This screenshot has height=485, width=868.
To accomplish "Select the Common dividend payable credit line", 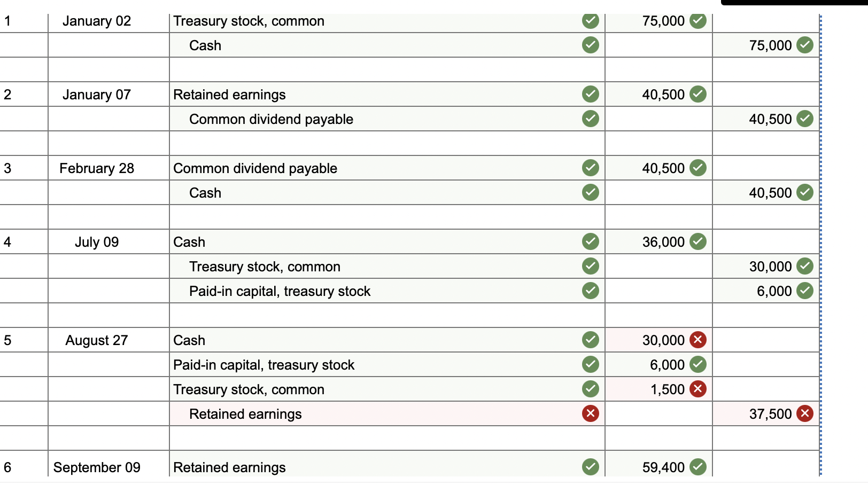I will coord(270,119).
